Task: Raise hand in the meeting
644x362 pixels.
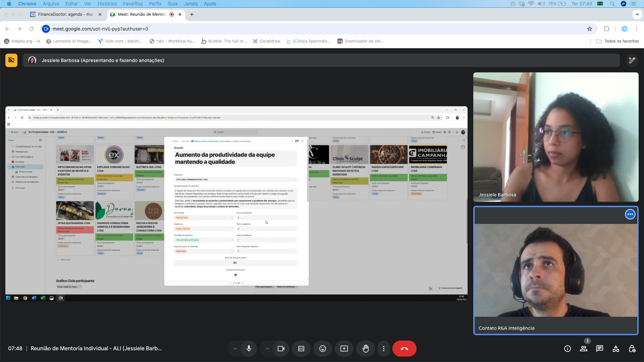Action: tap(366, 349)
